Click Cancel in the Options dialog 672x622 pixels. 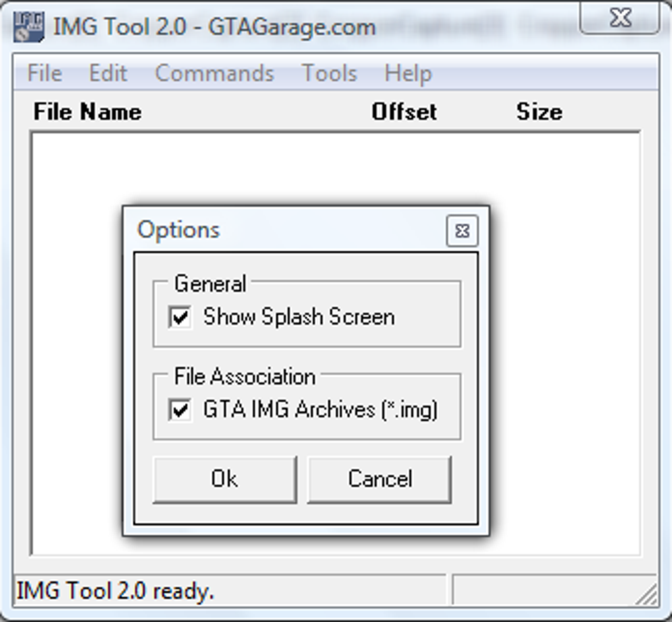point(379,479)
